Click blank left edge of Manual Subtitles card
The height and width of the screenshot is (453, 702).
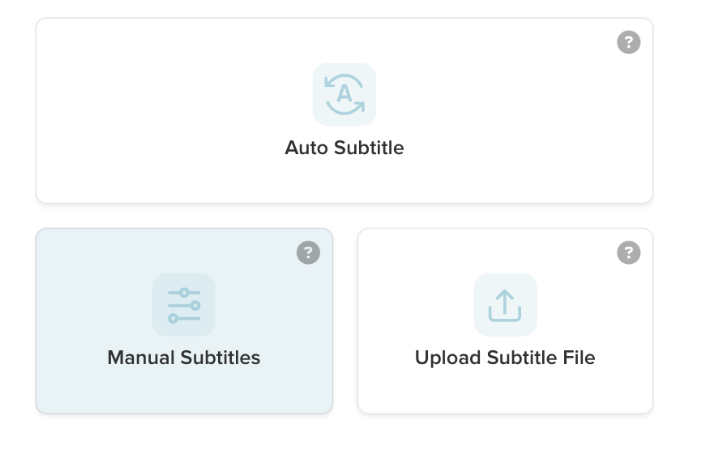pos(60,320)
